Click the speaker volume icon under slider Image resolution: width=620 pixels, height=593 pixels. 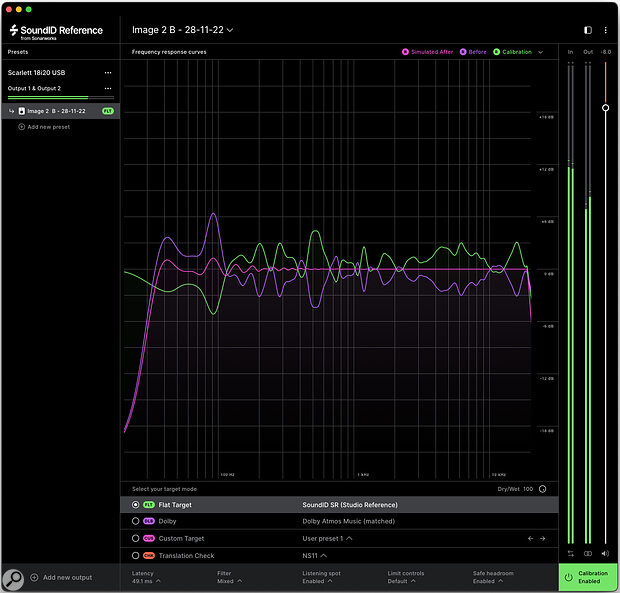pyautogui.click(x=605, y=553)
